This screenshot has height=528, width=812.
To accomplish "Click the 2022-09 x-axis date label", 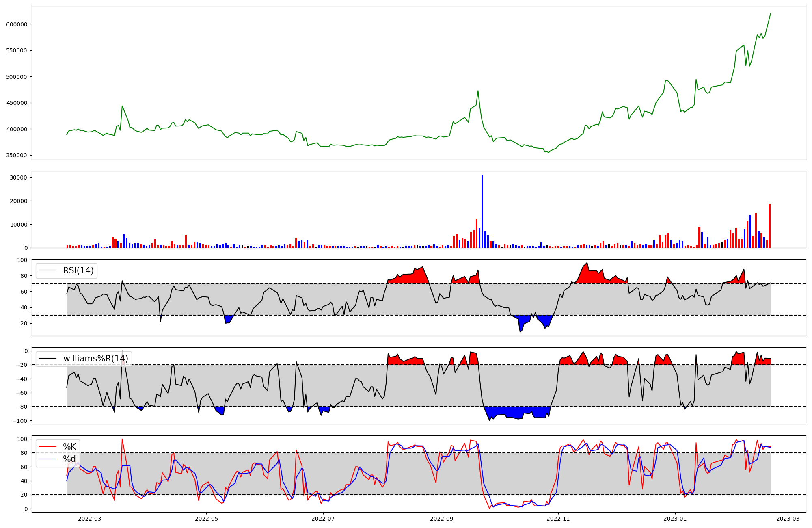I will pyautogui.click(x=441, y=518).
